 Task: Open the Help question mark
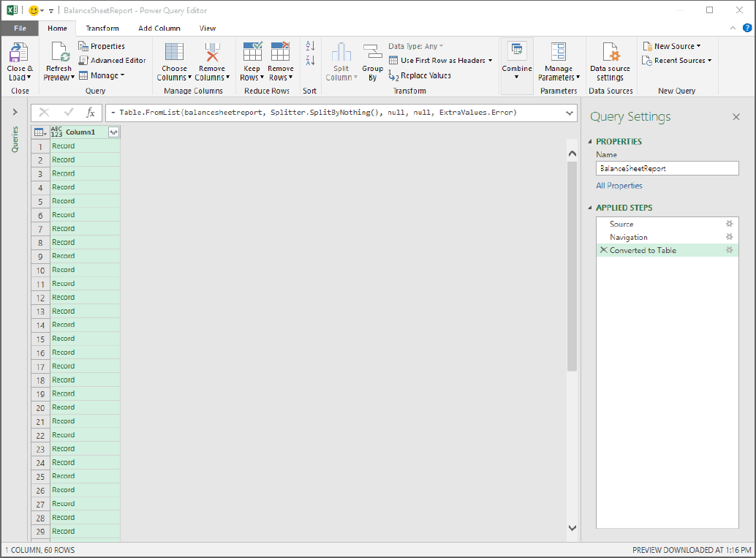tap(746, 28)
